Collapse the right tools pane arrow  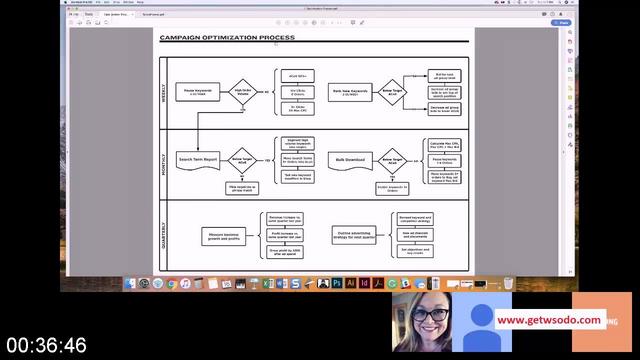(x=564, y=152)
